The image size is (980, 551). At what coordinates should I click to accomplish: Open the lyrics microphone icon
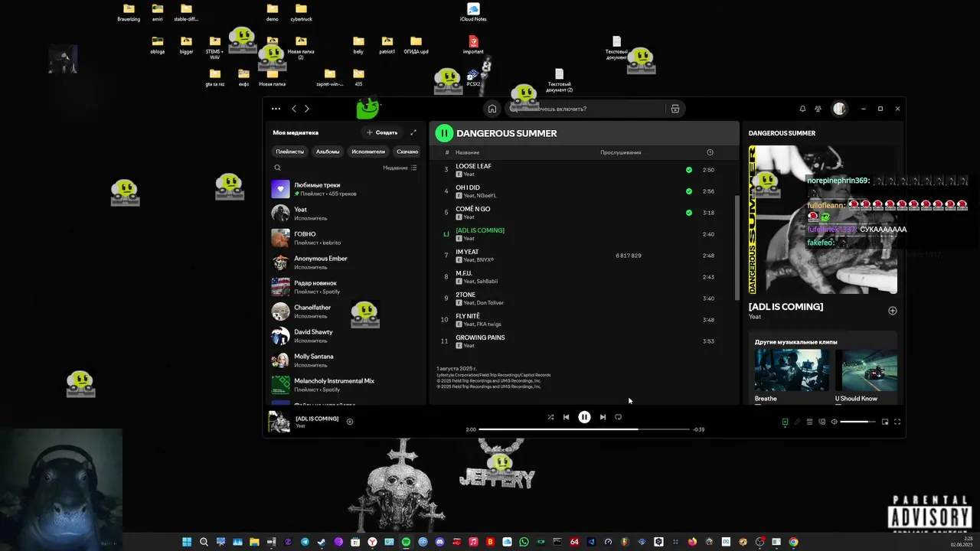[x=797, y=422]
